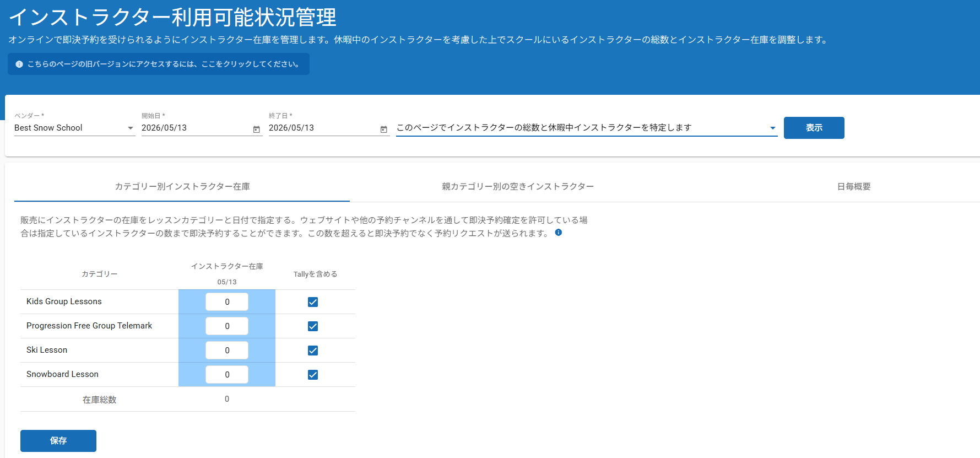Click the info icon in the old version banner

coord(19,64)
